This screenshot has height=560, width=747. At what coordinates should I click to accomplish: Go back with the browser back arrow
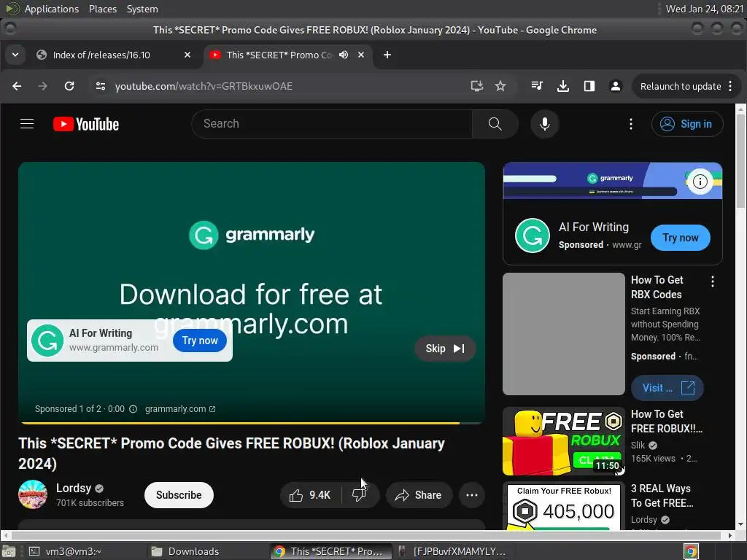coord(17,86)
